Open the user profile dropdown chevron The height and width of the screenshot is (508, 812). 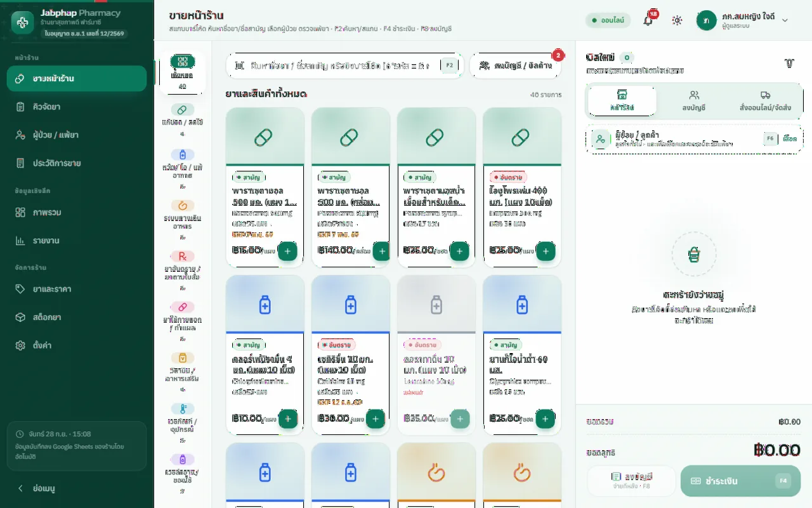pyautogui.click(x=785, y=20)
